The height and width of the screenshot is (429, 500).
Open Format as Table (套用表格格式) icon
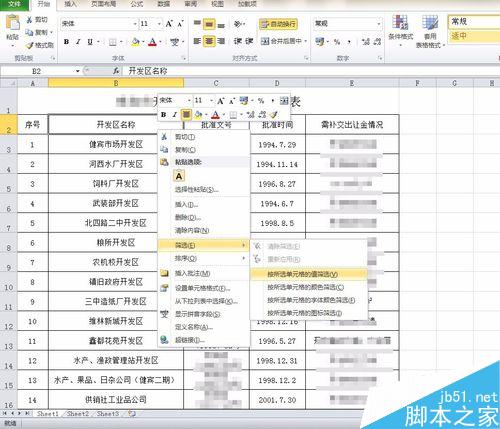coord(430,23)
